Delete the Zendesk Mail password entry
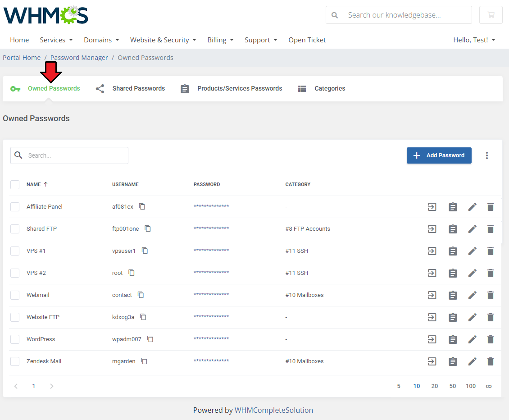This screenshot has width=509, height=420. tap(491, 361)
